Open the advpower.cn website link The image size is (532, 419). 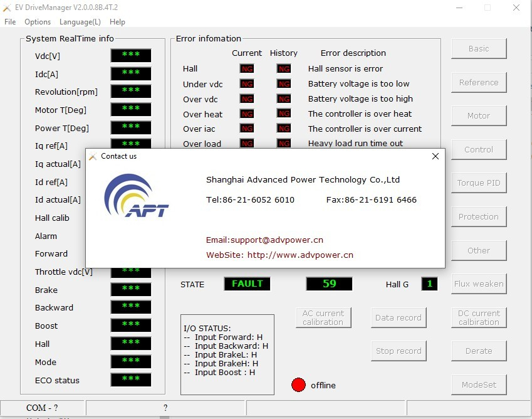pyautogui.click(x=300, y=255)
